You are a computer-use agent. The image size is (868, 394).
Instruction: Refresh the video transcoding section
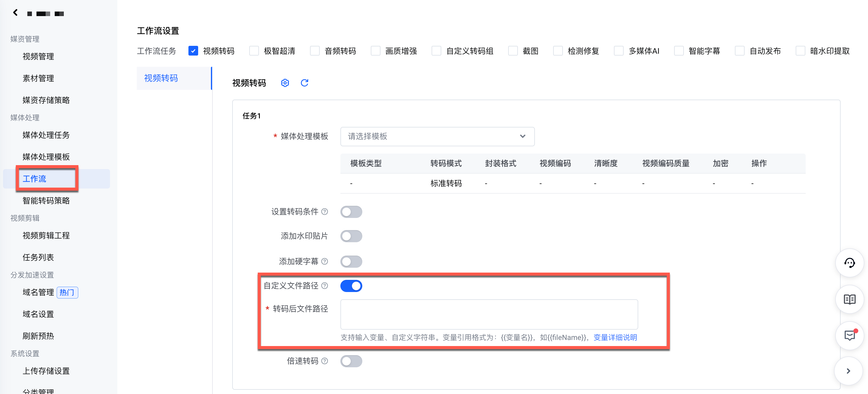tap(304, 83)
